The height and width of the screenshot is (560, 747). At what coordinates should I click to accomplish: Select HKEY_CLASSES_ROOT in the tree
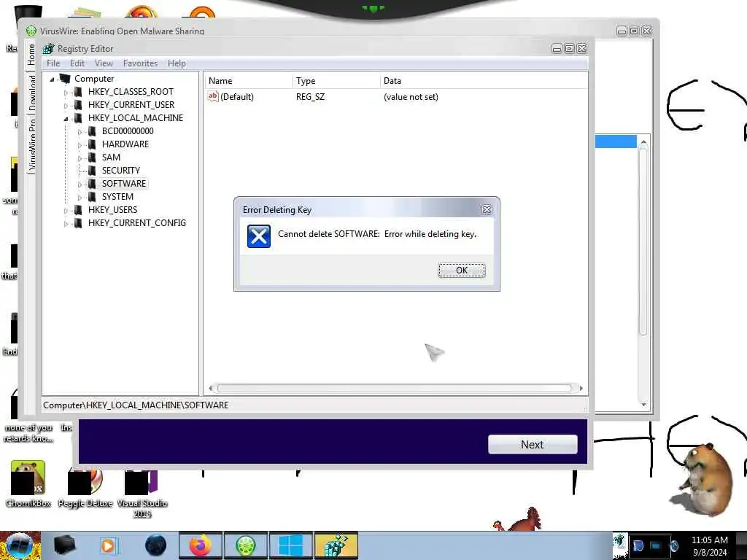pyautogui.click(x=131, y=91)
